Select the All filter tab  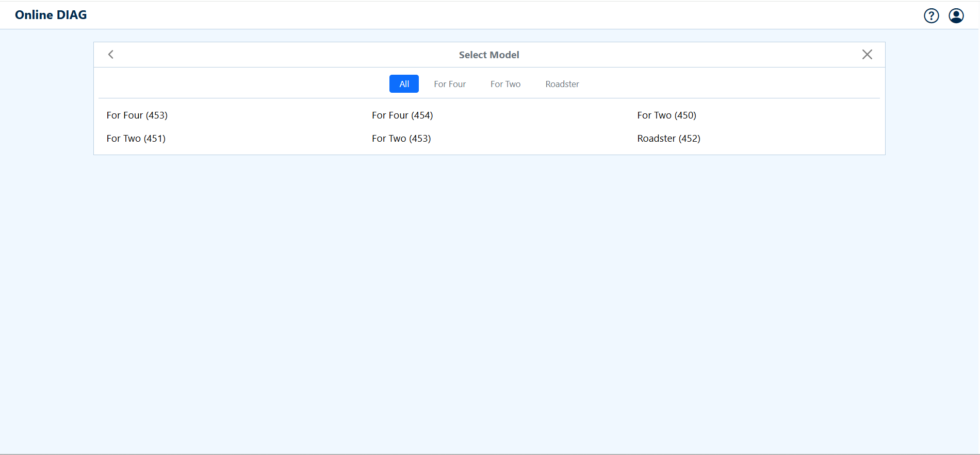point(404,84)
